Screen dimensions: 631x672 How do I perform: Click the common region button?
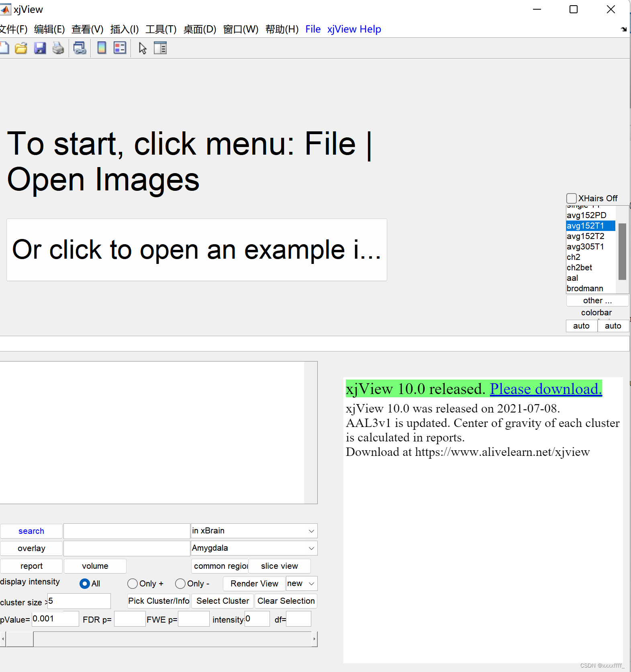point(220,566)
